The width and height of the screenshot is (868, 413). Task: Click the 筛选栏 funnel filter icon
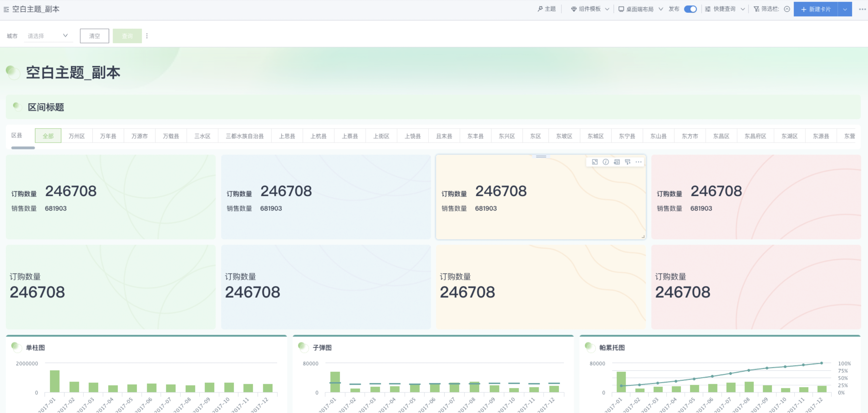coord(756,9)
